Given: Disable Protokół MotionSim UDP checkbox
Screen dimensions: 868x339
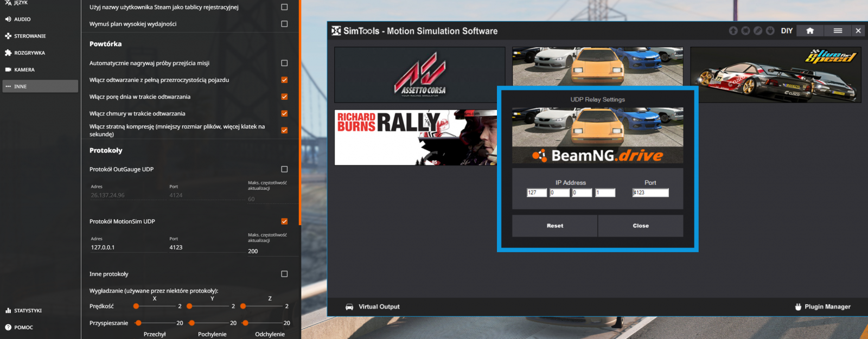Looking at the screenshot, I should click(x=284, y=221).
